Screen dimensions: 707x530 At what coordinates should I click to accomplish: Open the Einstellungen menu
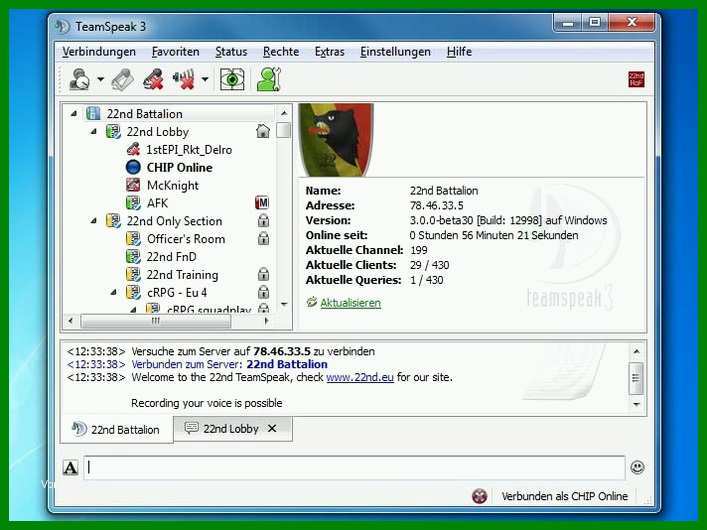pyautogui.click(x=395, y=52)
